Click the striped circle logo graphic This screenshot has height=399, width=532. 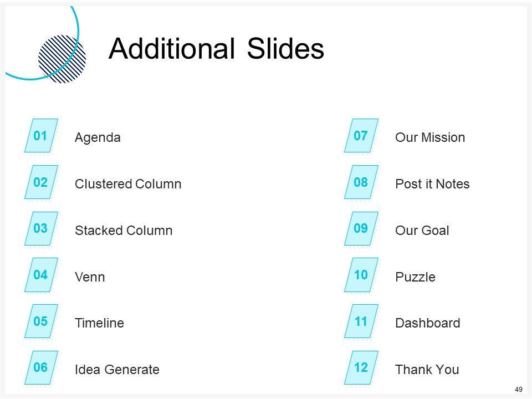[x=62, y=59]
